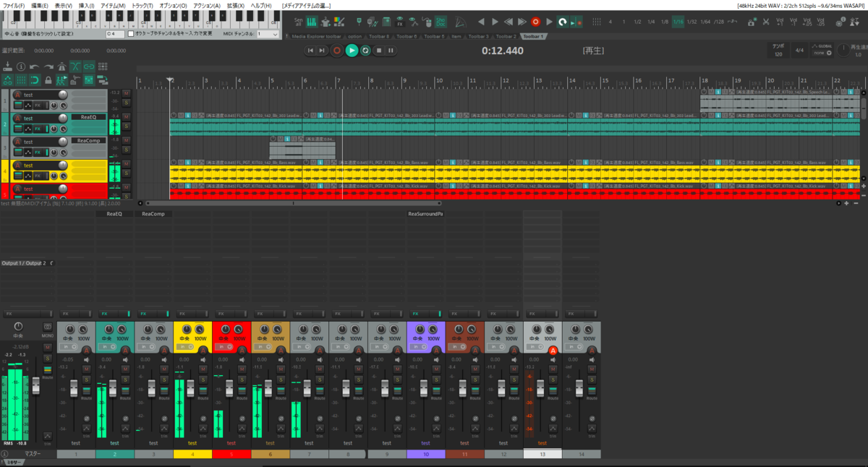
Task: Click routing icon on track 4 panel
Action: [18, 176]
